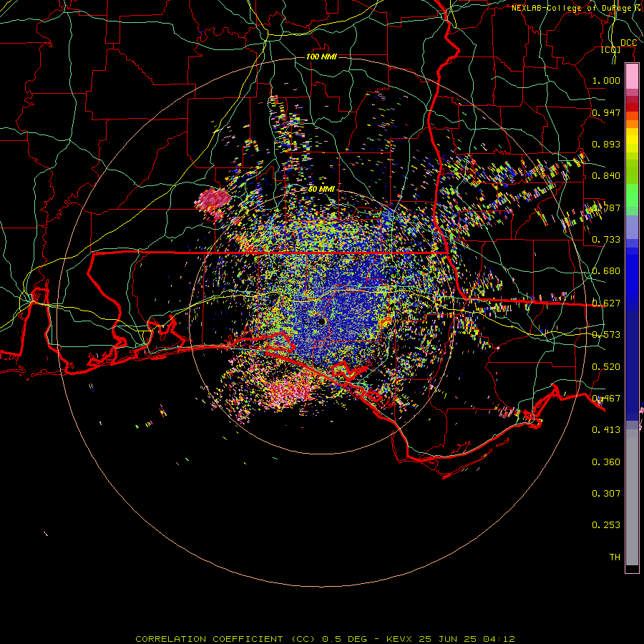
Task: Pick the bright green swatch above 0.787
Action: 632,195
